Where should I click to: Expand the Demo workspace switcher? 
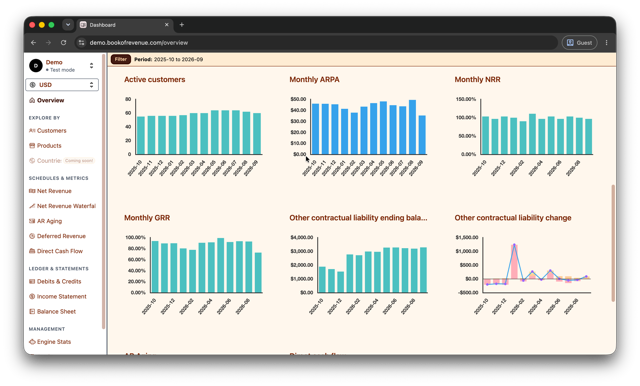(91, 66)
